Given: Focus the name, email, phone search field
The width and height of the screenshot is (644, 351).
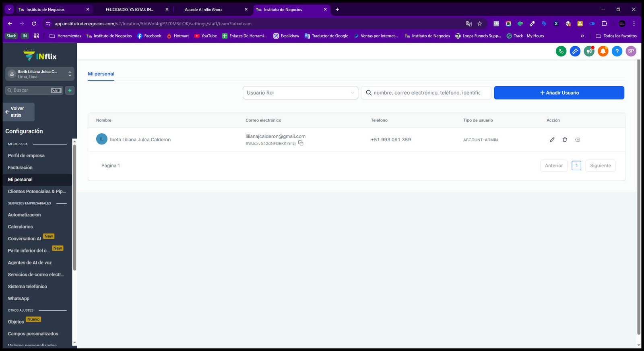Looking at the screenshot, I should tap(426, 93).
